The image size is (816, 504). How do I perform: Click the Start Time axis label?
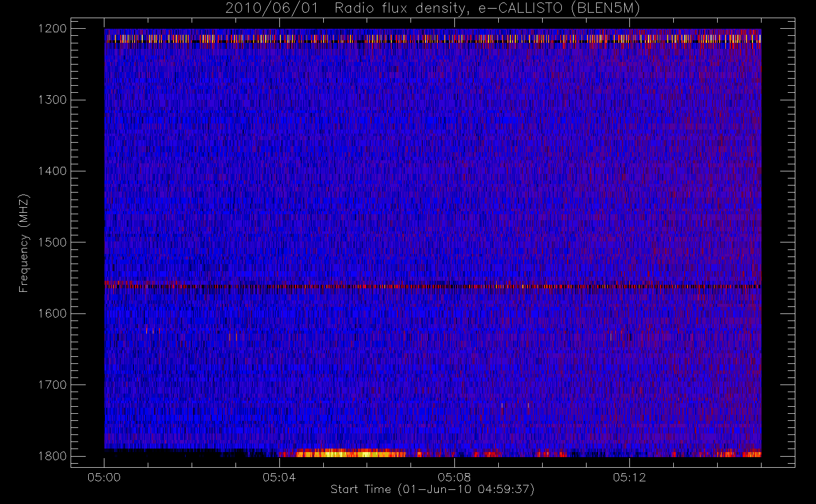[x=432, y=489]
